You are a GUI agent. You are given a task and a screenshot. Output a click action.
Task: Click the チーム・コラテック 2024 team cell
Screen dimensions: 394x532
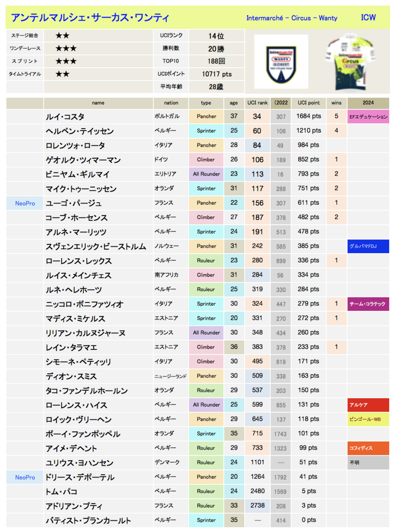click(368, 304)
